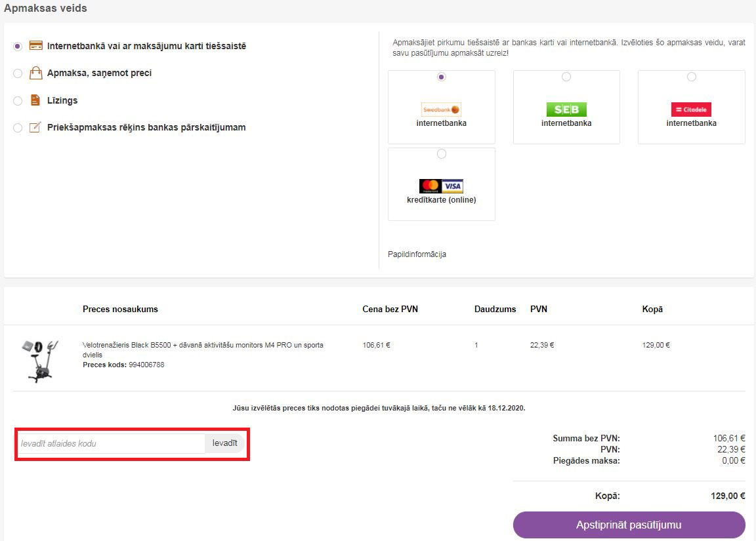The width and height of the screenshot is (756, 541).
Task: Click the quantity value 1 in product row
Action: tap(476, 345)
